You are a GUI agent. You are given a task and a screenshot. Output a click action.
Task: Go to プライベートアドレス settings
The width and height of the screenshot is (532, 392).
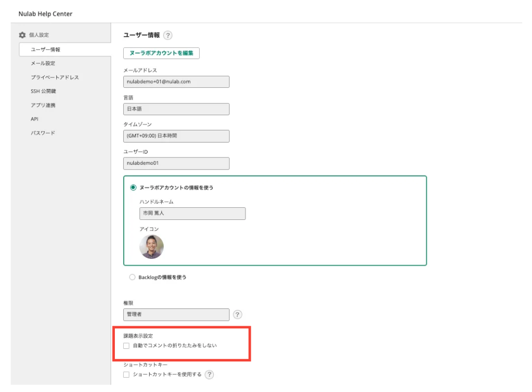point(55,77)
